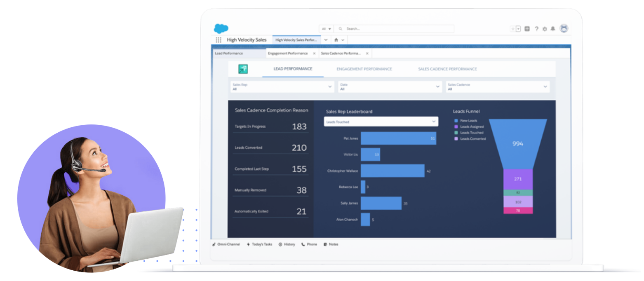
Task: Click the Today's Tasks label
Action: point(262,244)
